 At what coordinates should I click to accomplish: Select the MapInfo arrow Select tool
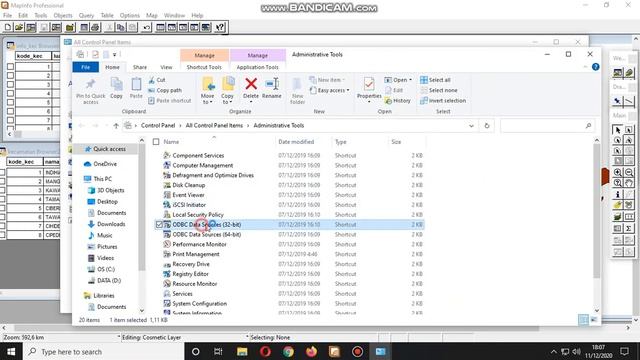pyautogui.click(x=618, y=130)
